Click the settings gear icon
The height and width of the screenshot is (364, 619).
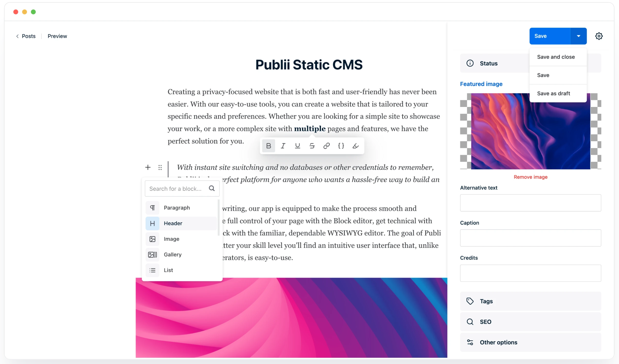pyautogui.click(x=599, y=36)
